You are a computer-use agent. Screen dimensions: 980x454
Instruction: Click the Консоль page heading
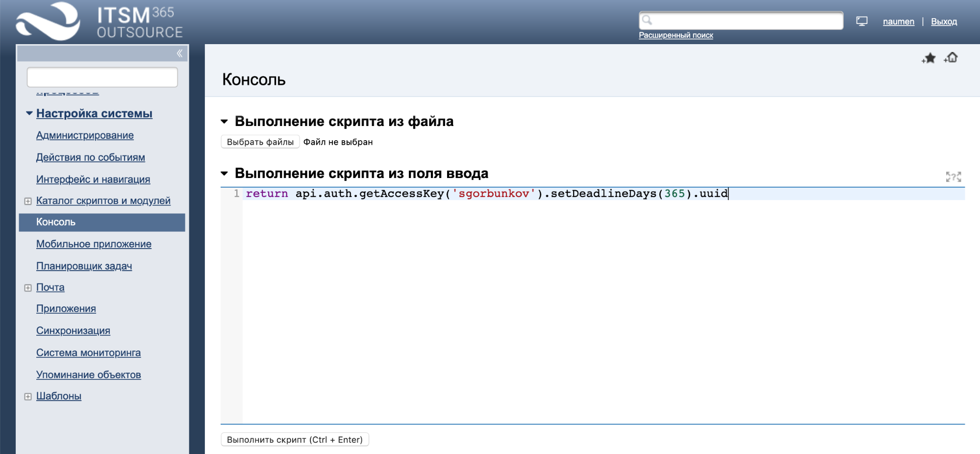[253, 79]
